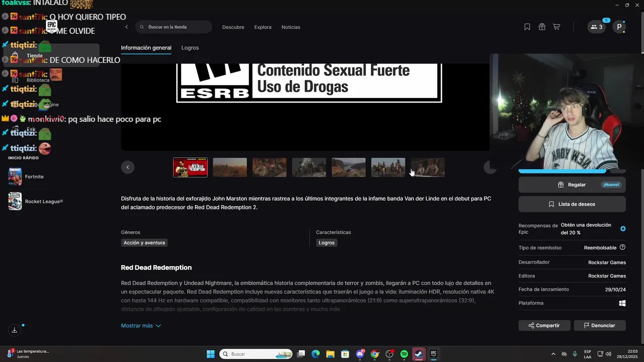Show previous screenshots with the left carousel arrow
This screenshot has height=362, width=644.
point(128,167)
